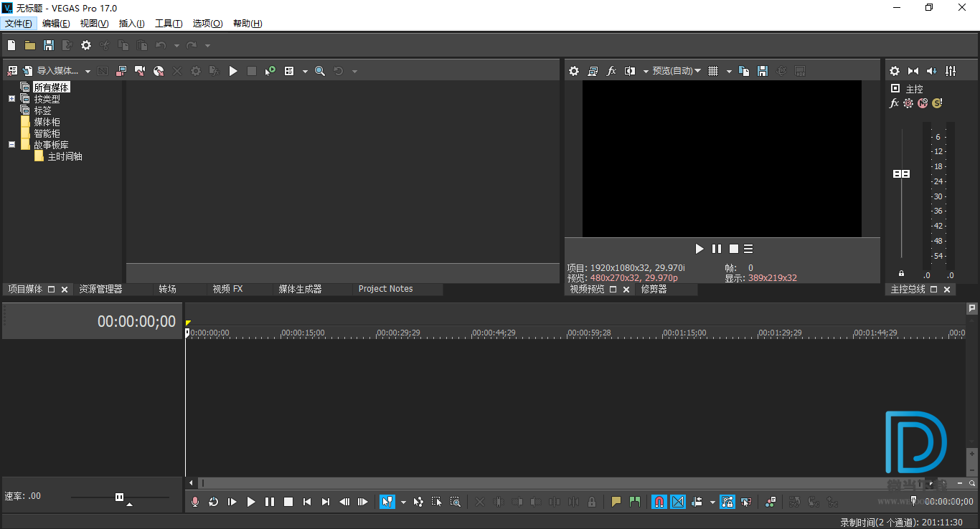The image size is (980, 529).
Task: Toggle the master solo icon
Action: point(937,103)
